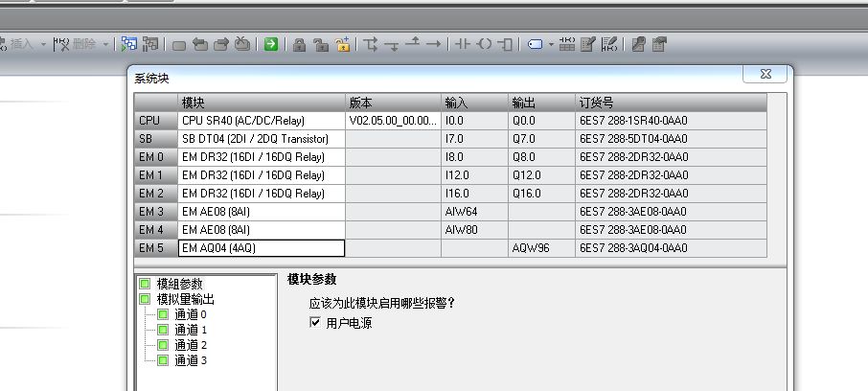Click the padlock icon with yellow star
This screenshot has width=868, height=391.
point(342,44)
